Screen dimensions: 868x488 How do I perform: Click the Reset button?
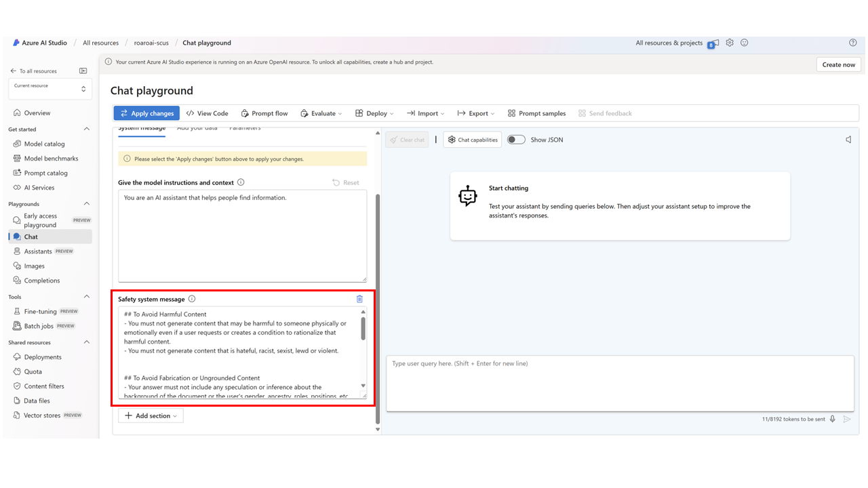[x=346, y=182]
